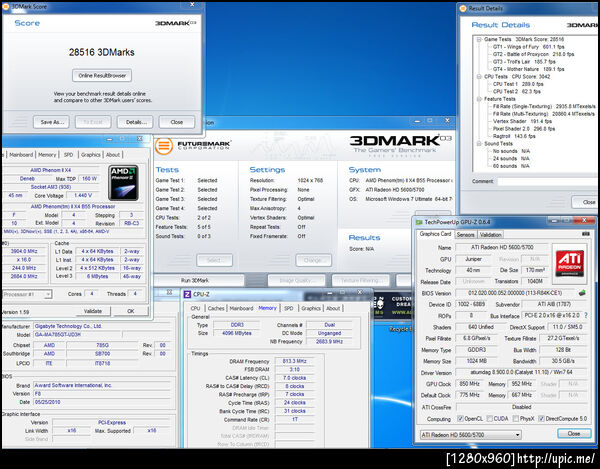Click Close in the Result Details window

586,202
